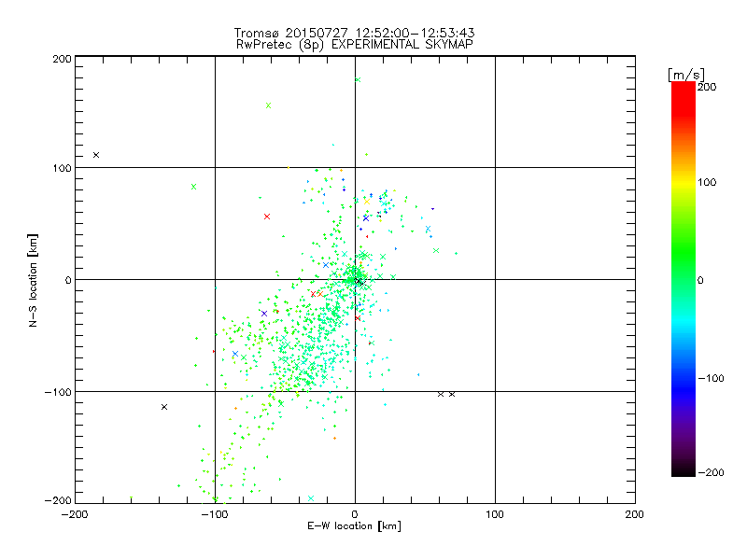Click the E-W axis '200' tick label
The height and width of the screenshot is (560, 747).
point(635,514)
